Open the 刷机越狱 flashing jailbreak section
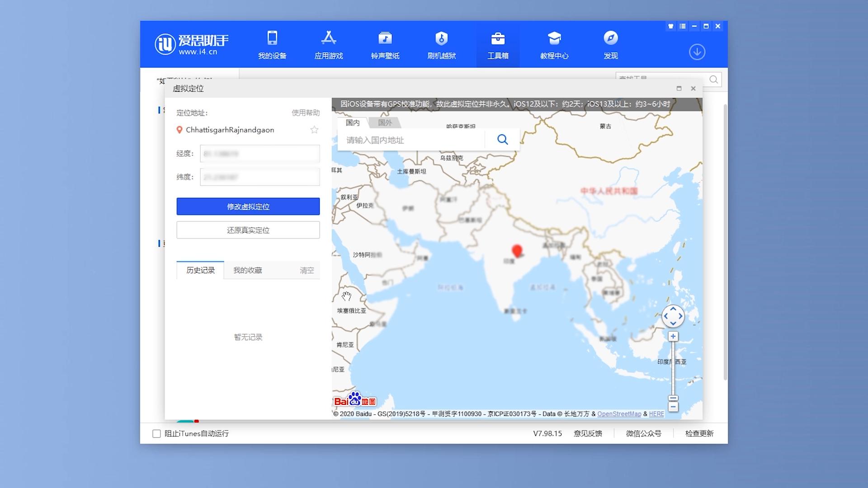 441,44
